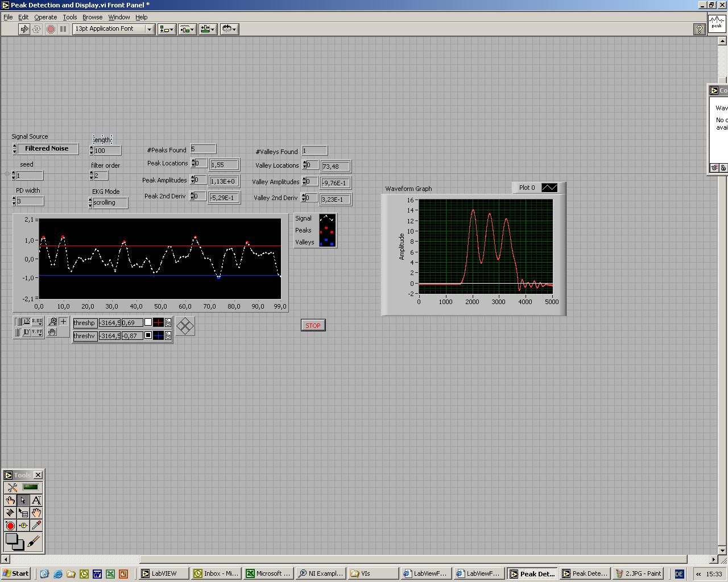Open the 13pt Application Font dropdown
This screenshot has width=728, height=582.
pyautogui.click(x=114, y=29)
